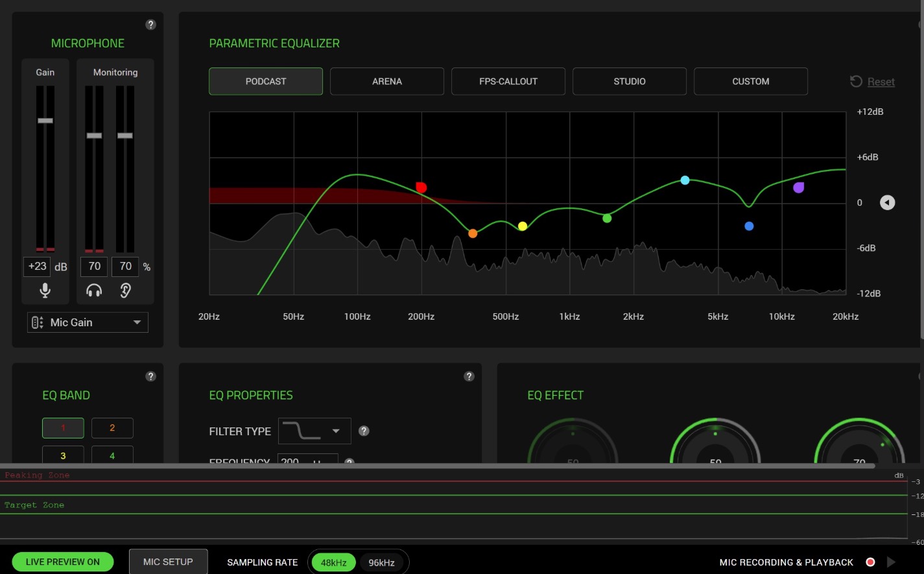Click the PARAMETRIC EQUALIZER heading
924x574 pixels.
pos(274,43)
